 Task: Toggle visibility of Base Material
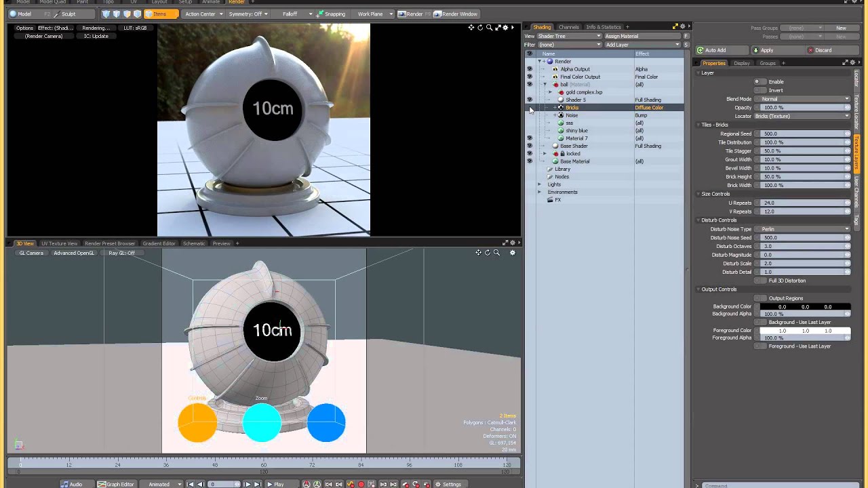click(530, 161)
